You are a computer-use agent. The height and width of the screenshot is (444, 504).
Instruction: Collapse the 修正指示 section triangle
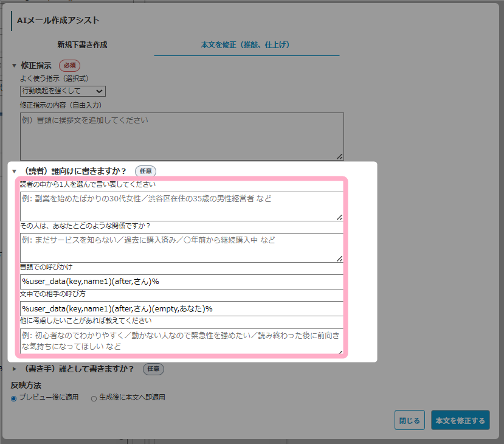coord(15,65)
